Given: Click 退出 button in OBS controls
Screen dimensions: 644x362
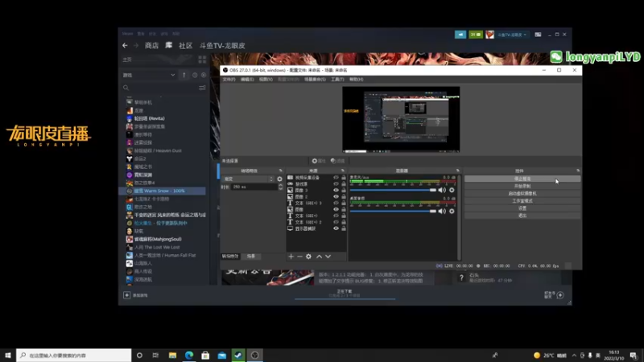Looking at the screenshot, I should (x=522, y=216).
